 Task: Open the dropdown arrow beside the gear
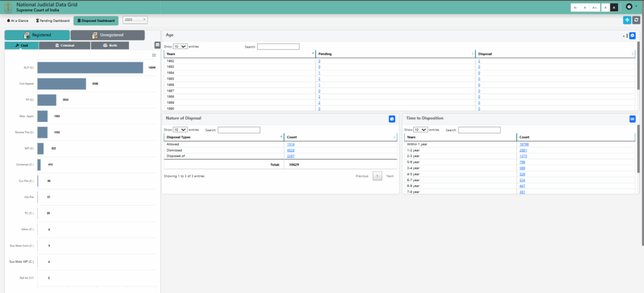click(636, 6)
